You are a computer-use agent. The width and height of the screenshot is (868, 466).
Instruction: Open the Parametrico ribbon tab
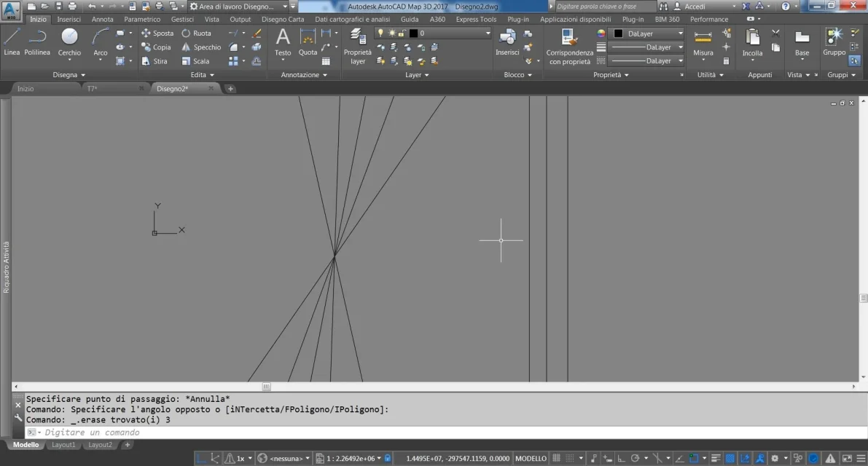142,19
